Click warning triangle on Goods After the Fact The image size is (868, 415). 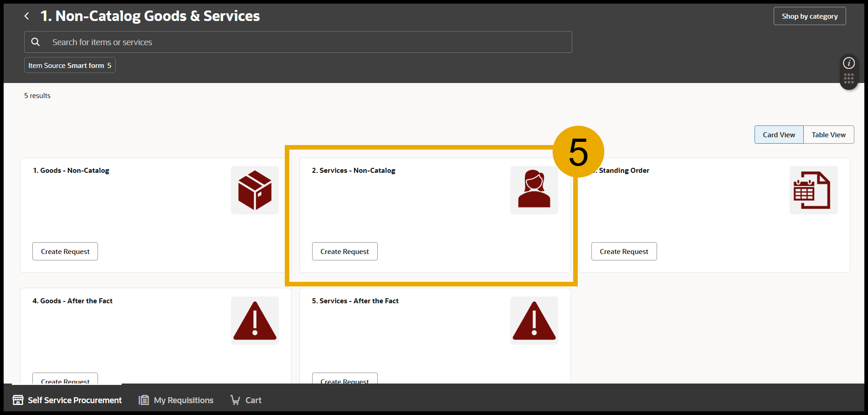point(255,321)
